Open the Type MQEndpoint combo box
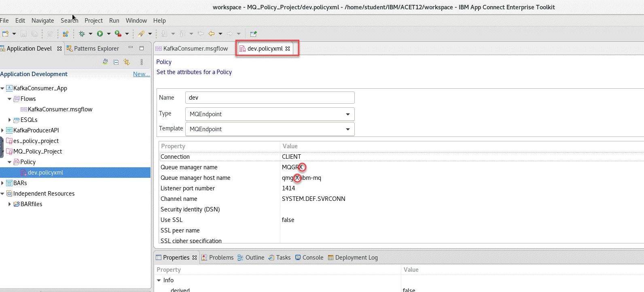 270,114
